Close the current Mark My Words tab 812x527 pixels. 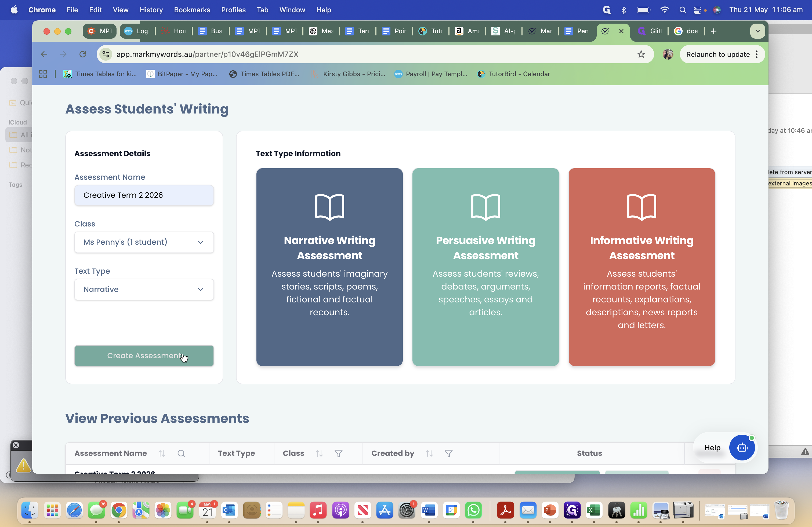click(621, 31)
